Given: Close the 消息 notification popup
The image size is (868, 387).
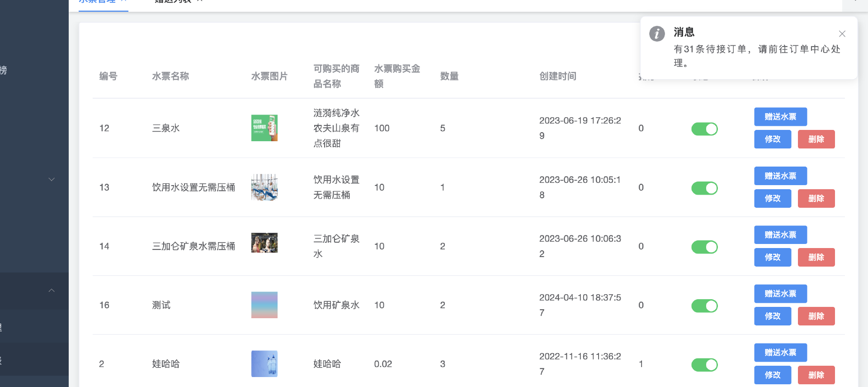Looking at the screenshot, I should point(842,34).
